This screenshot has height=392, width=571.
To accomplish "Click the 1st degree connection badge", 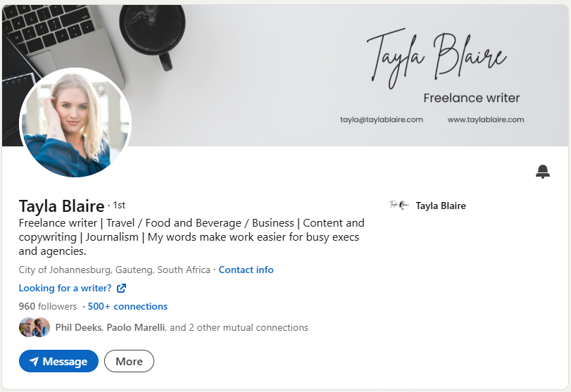I will pyautogui.click(x=119, y=206).
